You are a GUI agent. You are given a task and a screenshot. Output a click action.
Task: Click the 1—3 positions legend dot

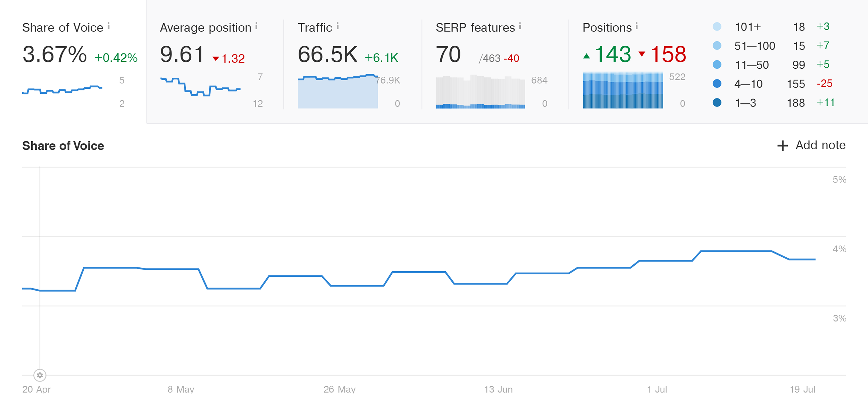717,103
